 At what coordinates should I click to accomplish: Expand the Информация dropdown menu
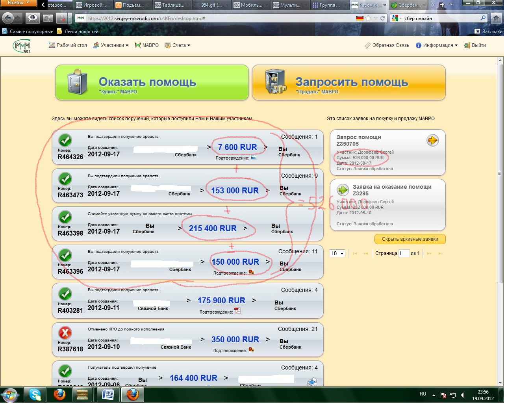pos(437,45)
